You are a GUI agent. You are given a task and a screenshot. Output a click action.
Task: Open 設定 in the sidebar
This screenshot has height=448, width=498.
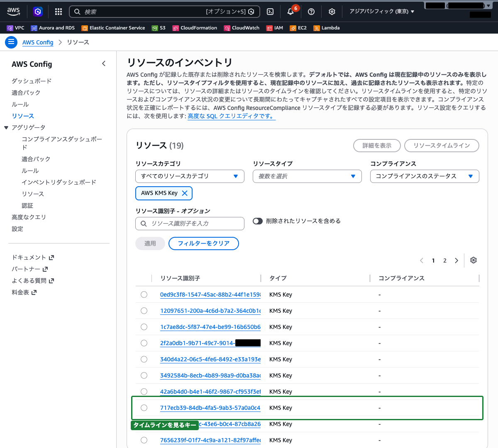[x=17, y=229]
